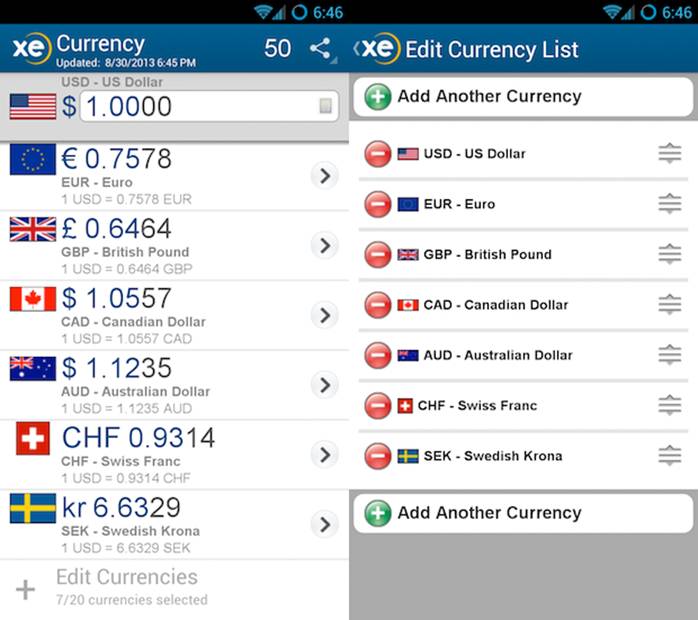The height and width of the screenshot is (620, 698).
Task: Tap the Canadian flag in converter
Action: click(33, 299)
